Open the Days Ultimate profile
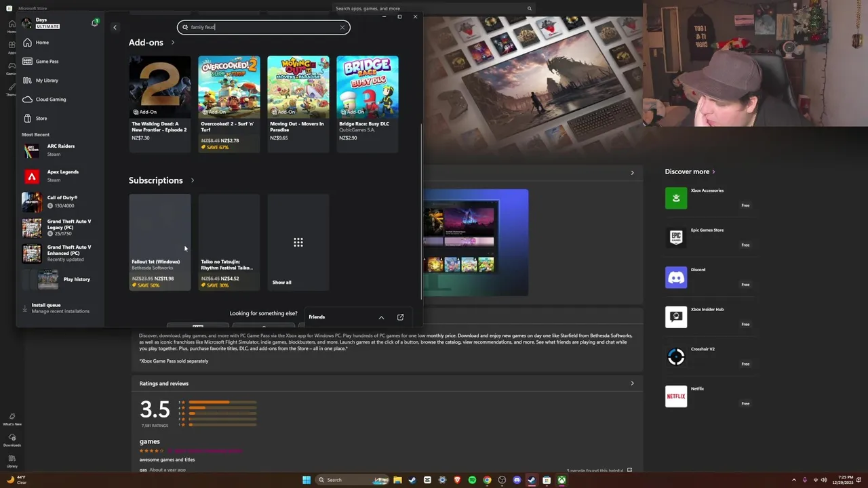Image resolution: width=868 pixels, height=488 pixels. tap(41, 23)
